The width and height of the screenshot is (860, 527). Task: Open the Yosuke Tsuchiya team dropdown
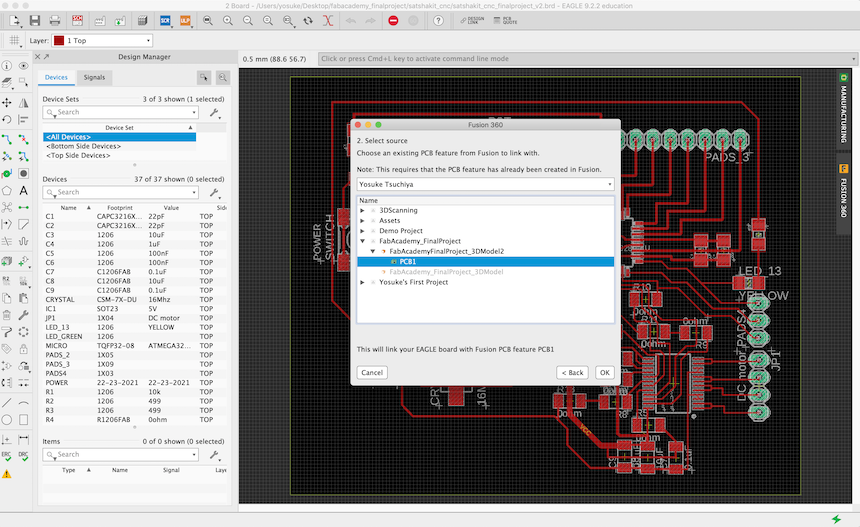485,184
